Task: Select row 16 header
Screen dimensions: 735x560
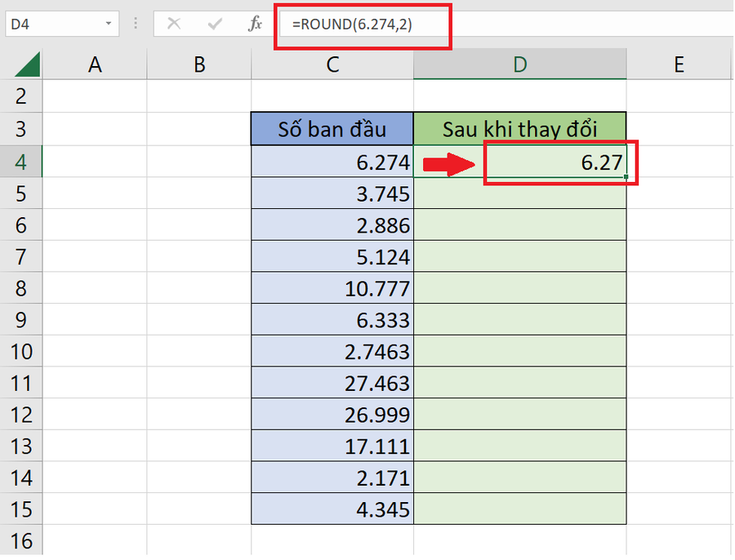Action: [20, 540]
